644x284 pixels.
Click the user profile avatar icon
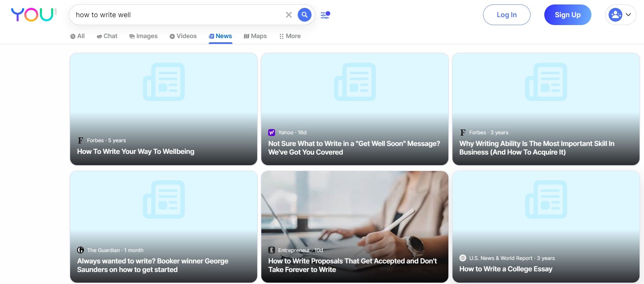615,15
